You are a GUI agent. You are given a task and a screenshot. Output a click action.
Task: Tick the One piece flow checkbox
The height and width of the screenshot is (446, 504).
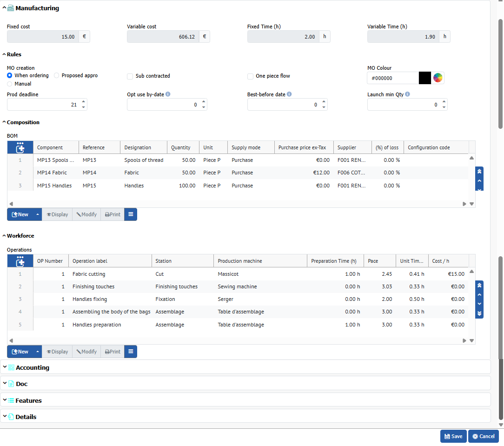(x=251, y=76)
